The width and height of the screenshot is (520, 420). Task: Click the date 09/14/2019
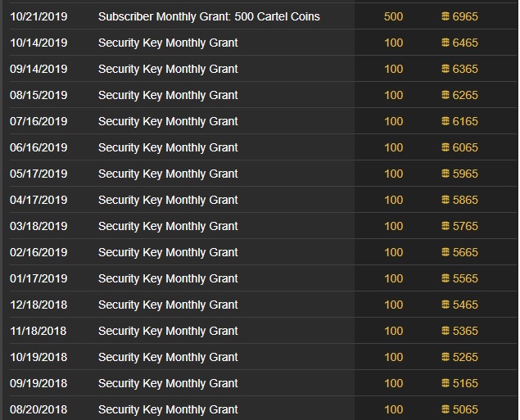38,69
